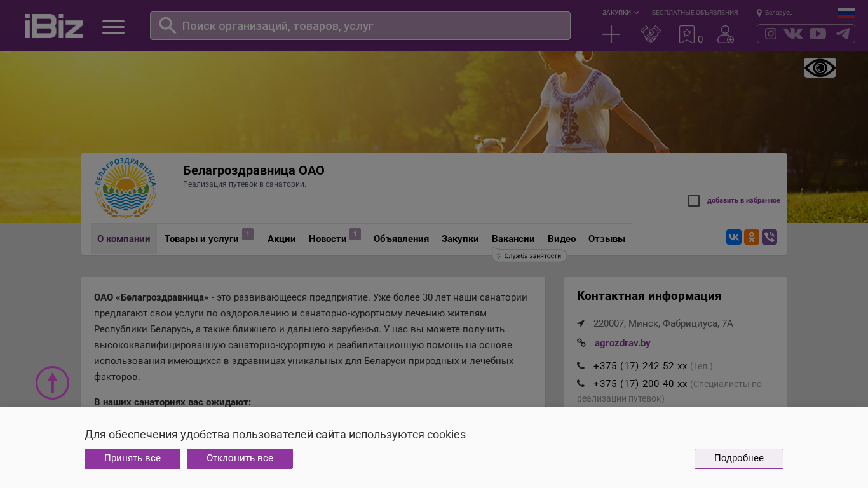This screenshot has height=488, width=868.
Task: Click the Подробнее cookies button
Action: coord(739,459)
